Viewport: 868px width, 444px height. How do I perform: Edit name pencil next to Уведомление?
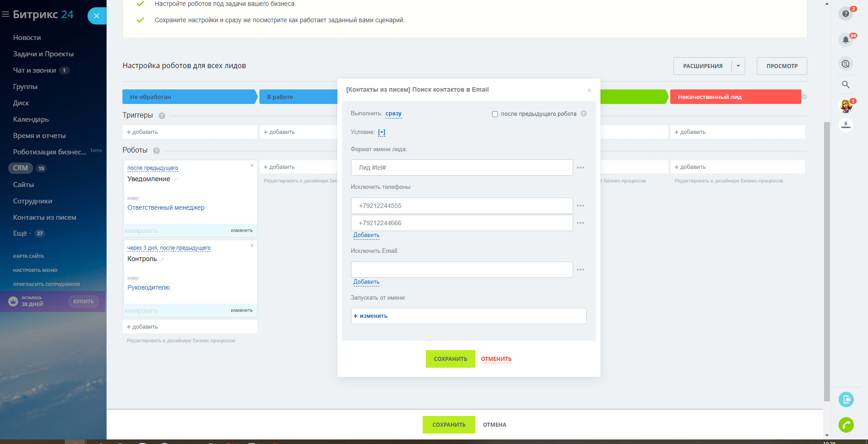click(175, 180)
